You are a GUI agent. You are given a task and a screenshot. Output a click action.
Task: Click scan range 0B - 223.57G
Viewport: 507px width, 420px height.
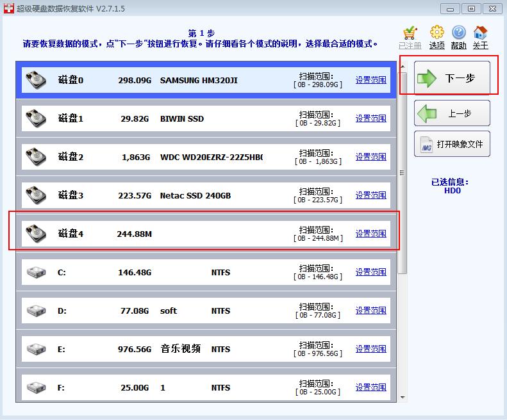(x=318, y=200)
